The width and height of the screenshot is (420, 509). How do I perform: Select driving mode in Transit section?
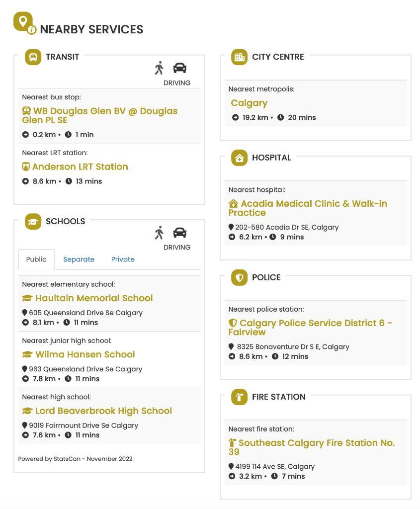(x=179, y=68)
